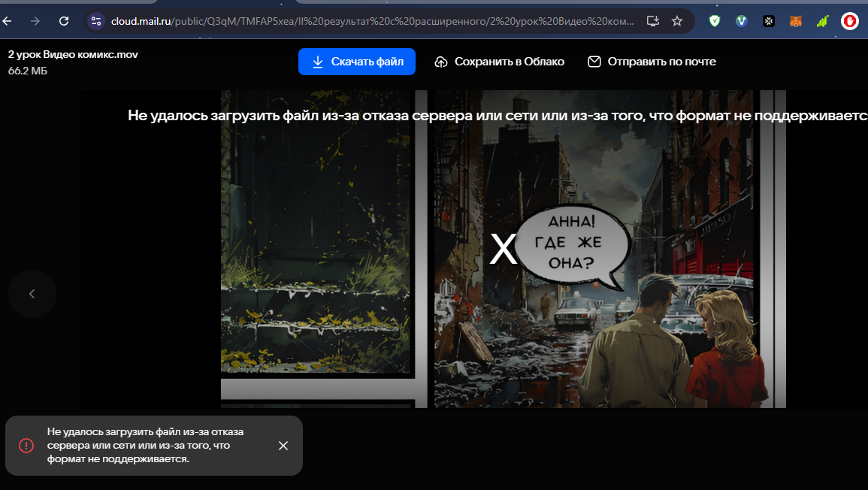
Task: Click the file size text 66.2 МБ
Action: [x=28, y=71]
